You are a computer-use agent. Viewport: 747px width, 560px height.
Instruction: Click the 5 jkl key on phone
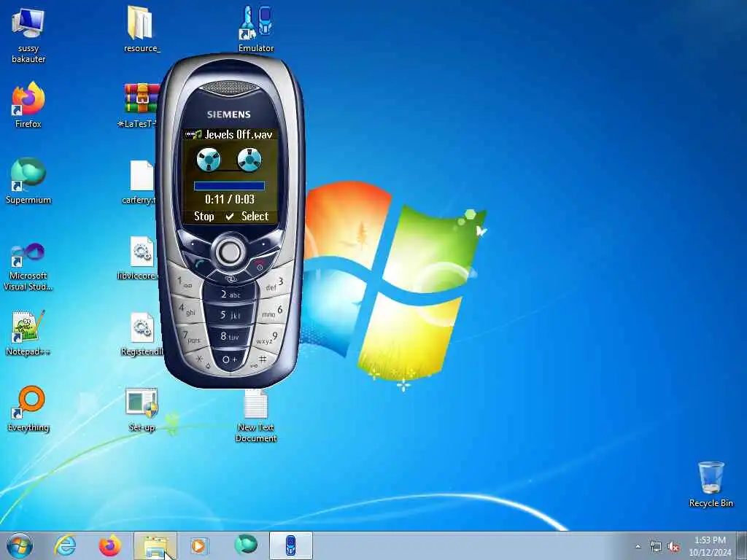point(231,315)
